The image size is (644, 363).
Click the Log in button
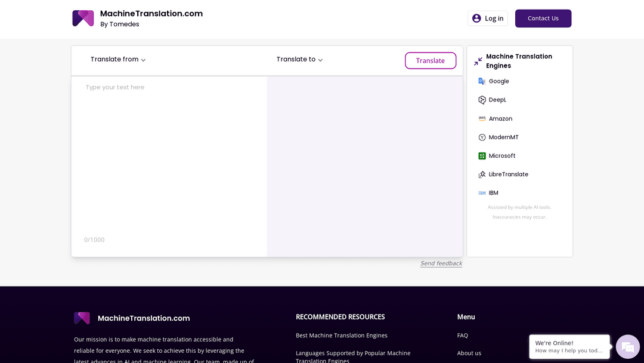point(488,19)
